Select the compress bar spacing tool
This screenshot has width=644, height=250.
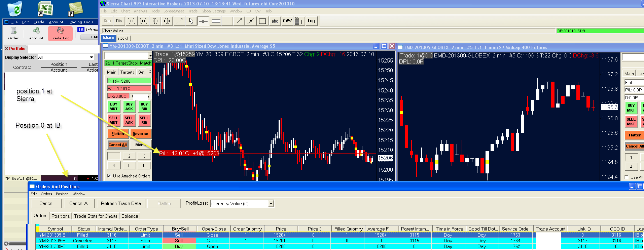pos(155,21)
